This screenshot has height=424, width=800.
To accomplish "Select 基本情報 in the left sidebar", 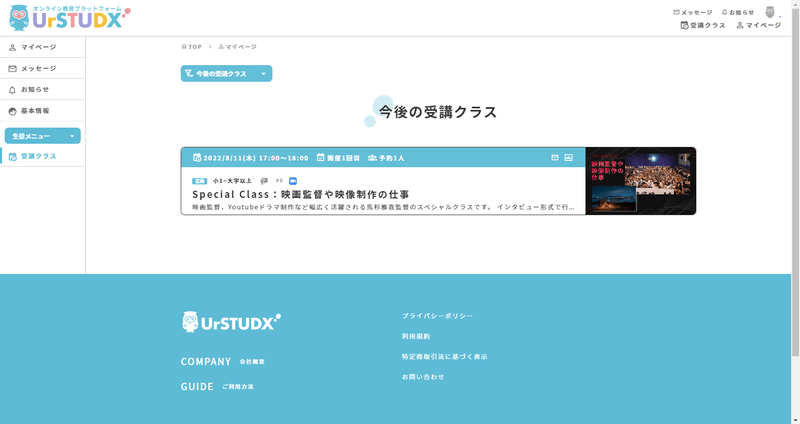I will [x=42, y=111].
